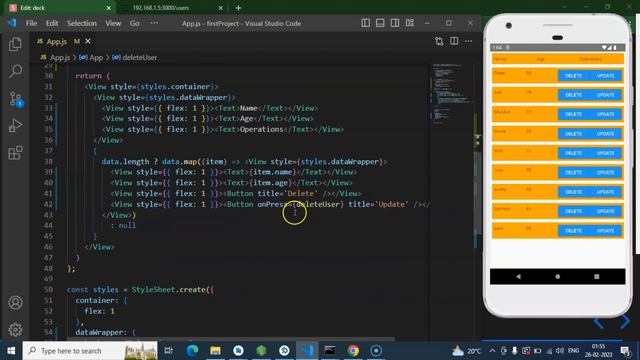Open the Source Control view with its badge
640x360 pixels.
tap(16, 99)
